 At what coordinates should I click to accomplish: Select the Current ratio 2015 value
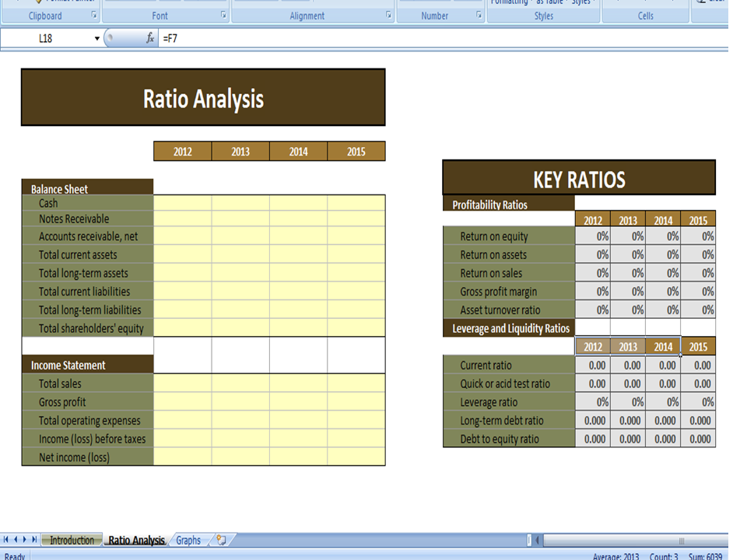pyautogui.click(x=698, y=366)
